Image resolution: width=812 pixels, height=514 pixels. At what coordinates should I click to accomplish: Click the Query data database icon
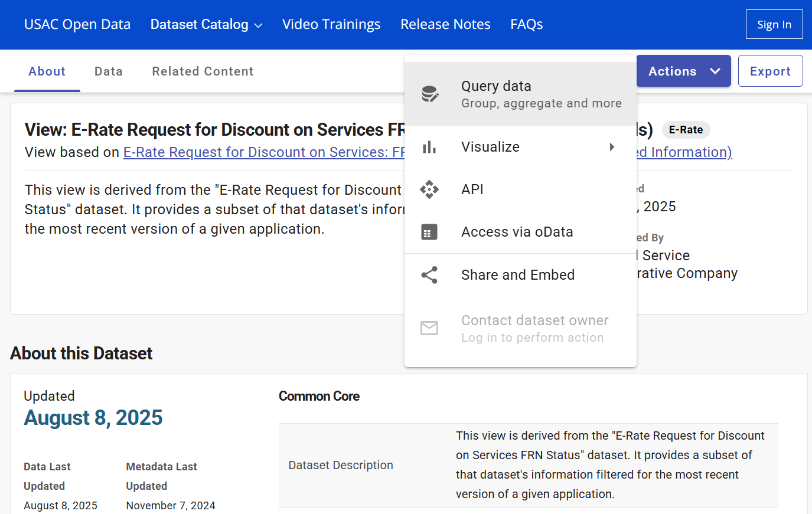point(429,94)
